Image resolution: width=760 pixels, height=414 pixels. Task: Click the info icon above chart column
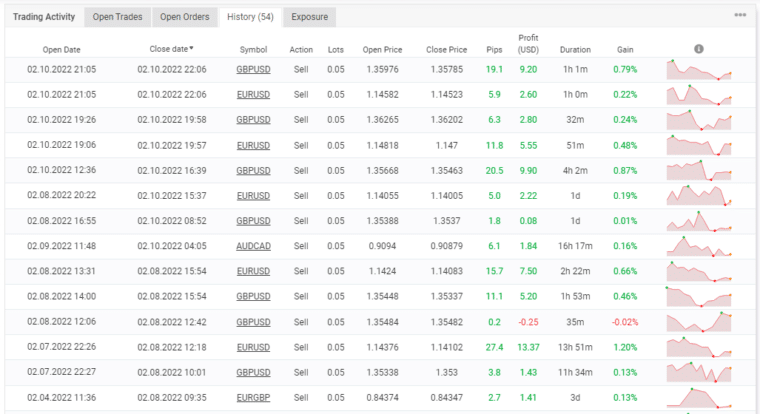[698, 49]
